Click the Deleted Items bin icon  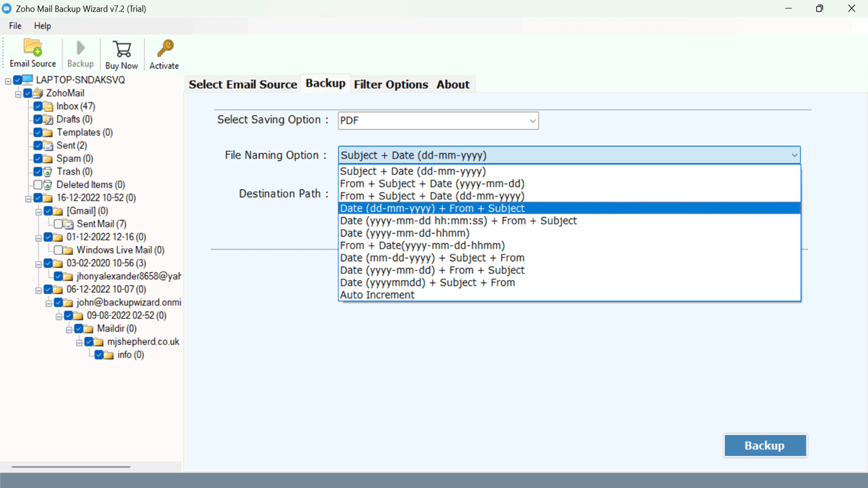point(48,184)
